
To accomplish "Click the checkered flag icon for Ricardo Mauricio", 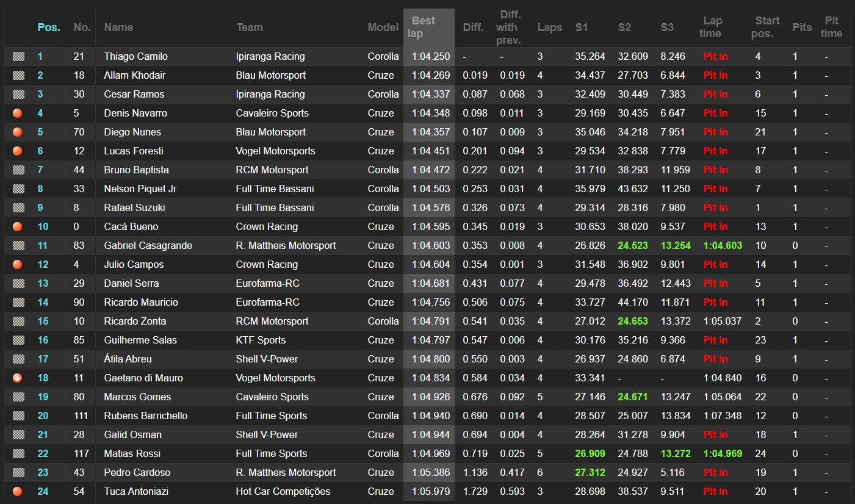I will tap(18, 302).
